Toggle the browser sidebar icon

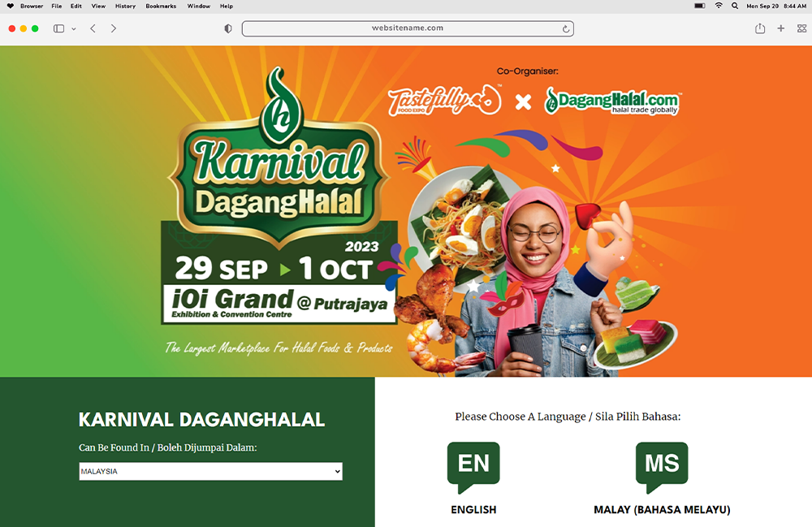click(x=59, y=28)
